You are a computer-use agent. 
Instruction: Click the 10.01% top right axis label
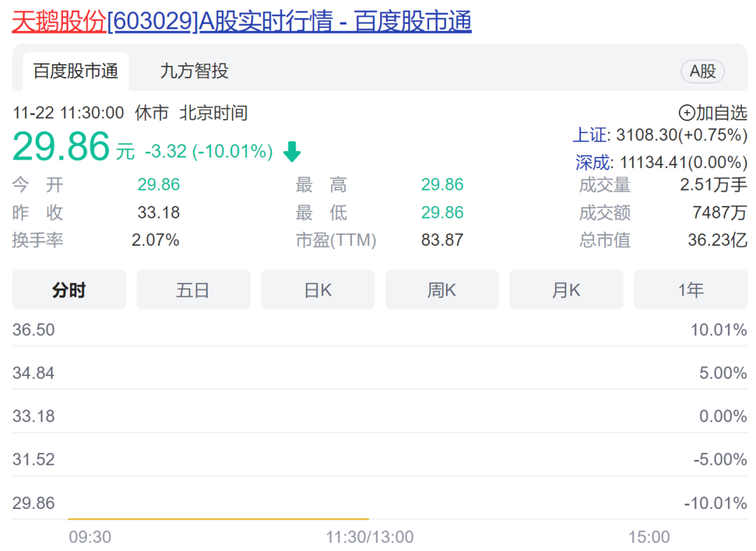tap(719, 330)
